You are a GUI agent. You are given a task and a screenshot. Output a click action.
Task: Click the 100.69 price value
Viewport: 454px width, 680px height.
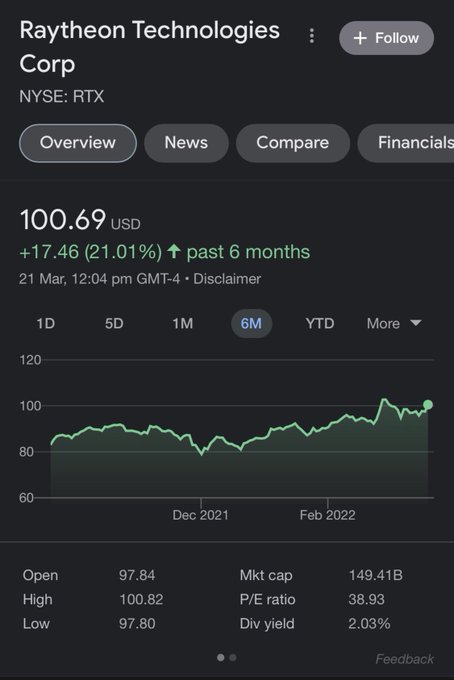coord(63,219)
